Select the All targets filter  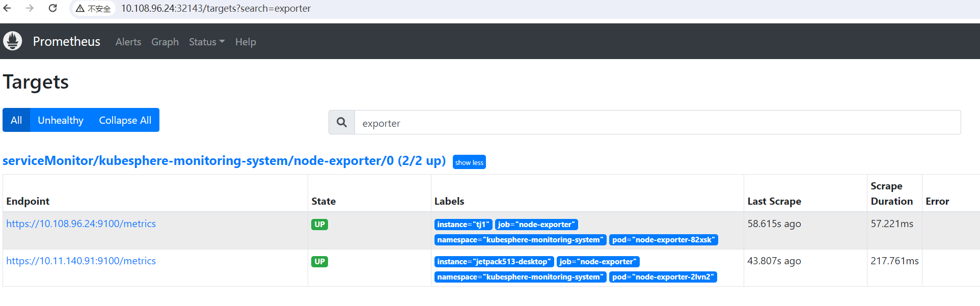[16, 120]
